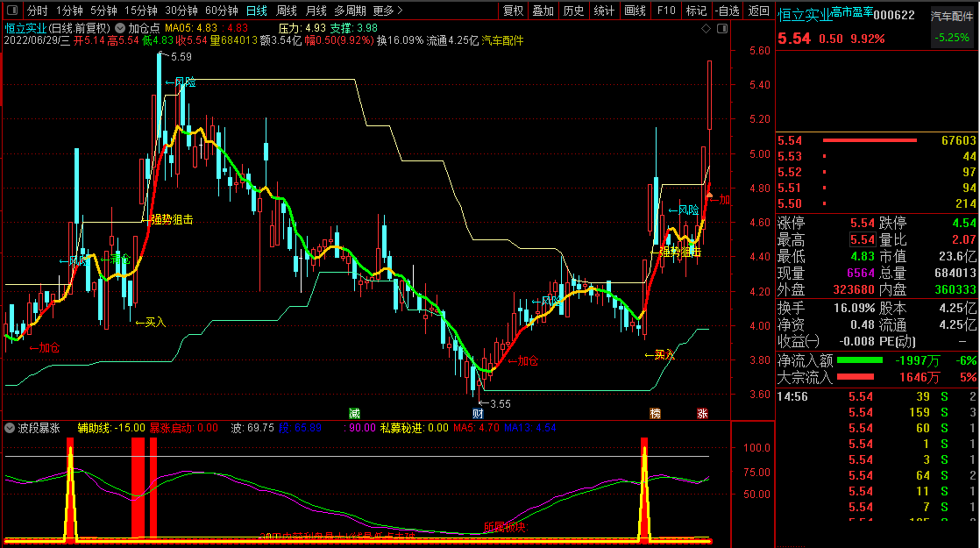Click the 恒立实业 stock name in quote panel
The height and width of the screenshot is (548, 980).
(805, 15)
